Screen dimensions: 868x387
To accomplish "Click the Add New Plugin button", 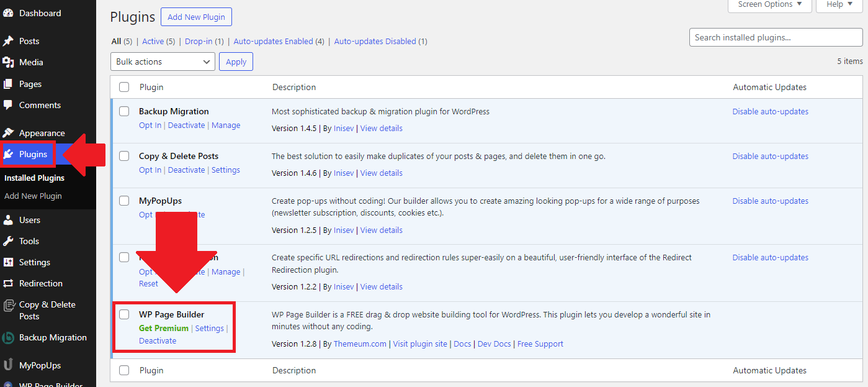I will [x=196, y=17].
